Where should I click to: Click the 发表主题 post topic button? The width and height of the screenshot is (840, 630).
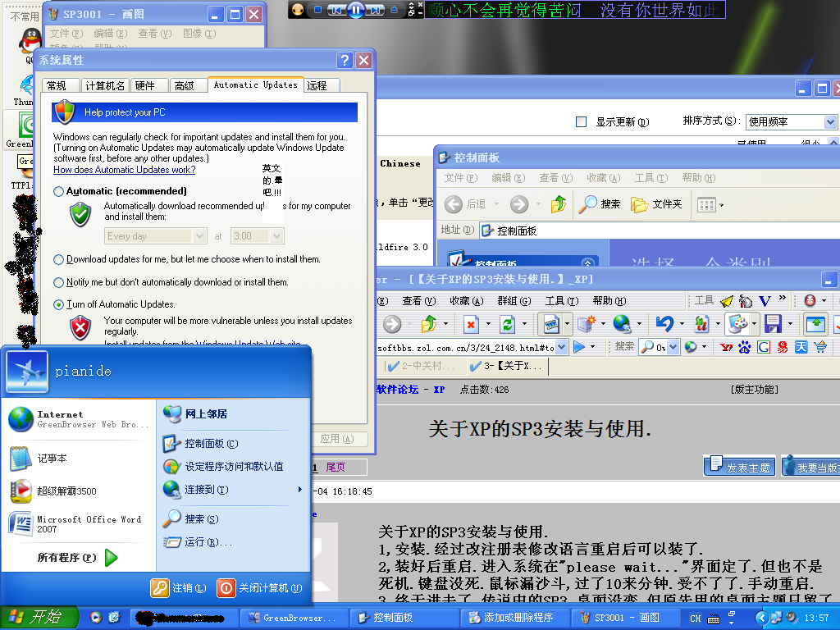(x=740, y=467)
